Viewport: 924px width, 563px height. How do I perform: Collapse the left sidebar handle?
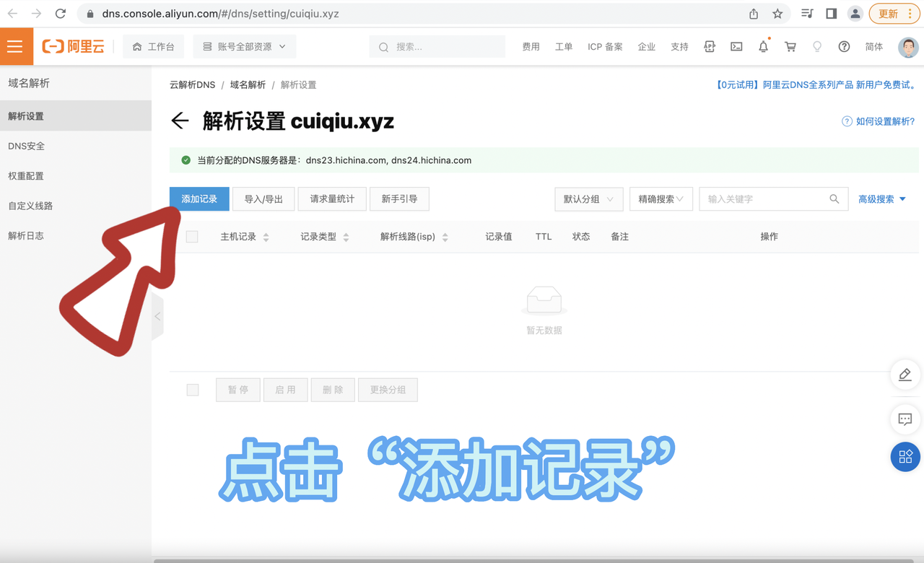[x=157, y=316]
